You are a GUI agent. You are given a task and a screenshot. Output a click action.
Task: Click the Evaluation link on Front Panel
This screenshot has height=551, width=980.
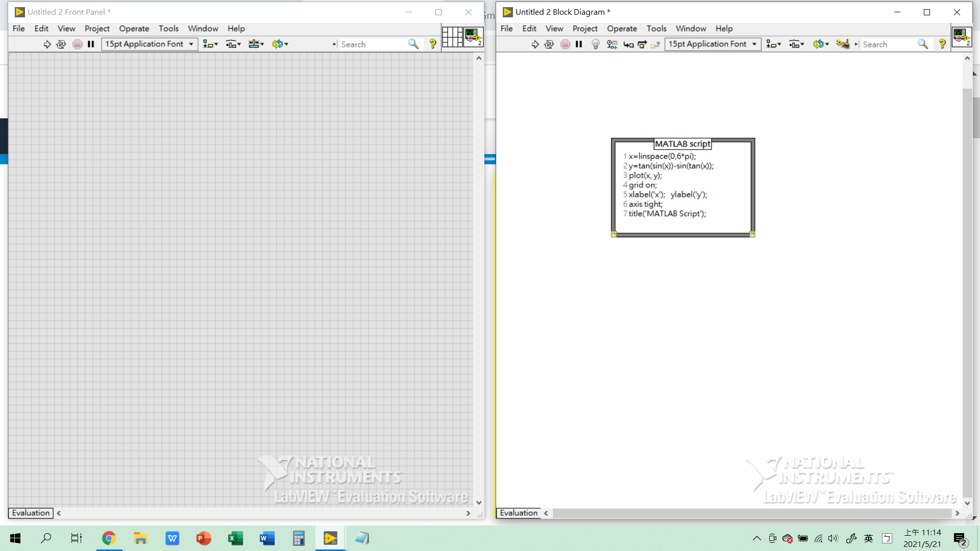30,513
